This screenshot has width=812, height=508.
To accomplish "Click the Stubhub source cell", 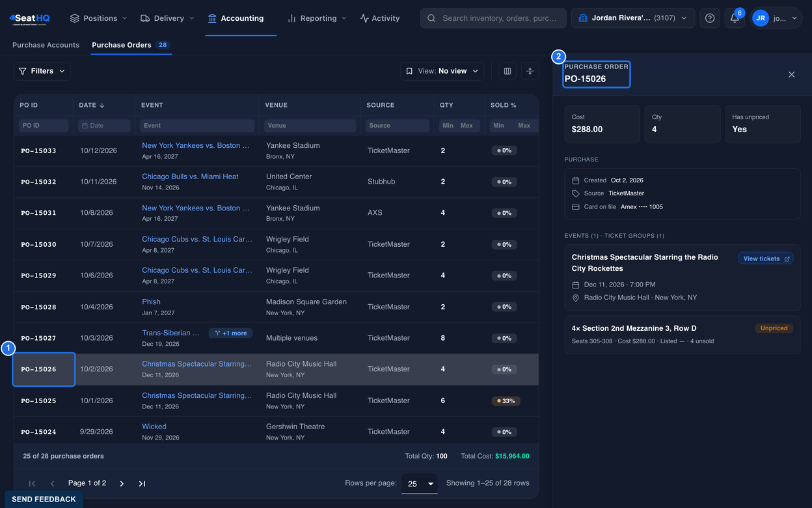I will (x=381, y=182).
